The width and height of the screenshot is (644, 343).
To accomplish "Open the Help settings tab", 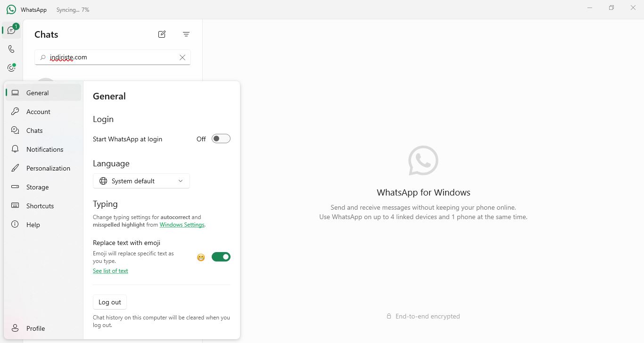I will (x=43, y=225).
